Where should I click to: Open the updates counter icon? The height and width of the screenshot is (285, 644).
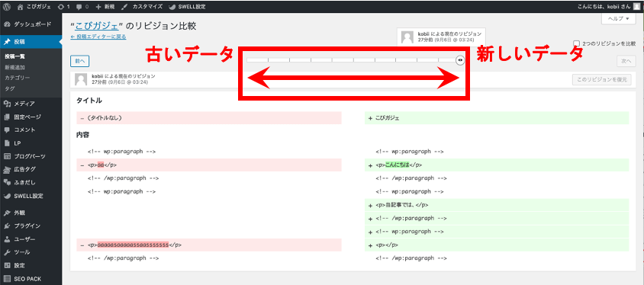(x=63, y=7)
